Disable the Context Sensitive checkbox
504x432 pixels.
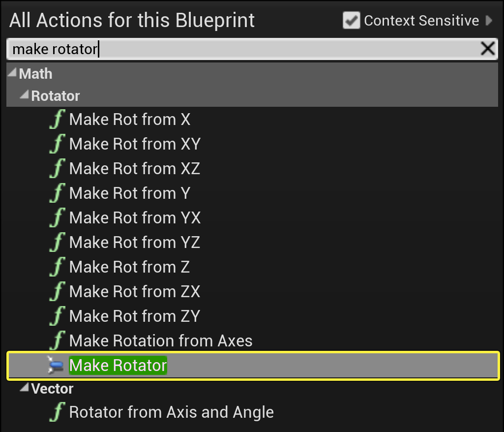[351, 21]
